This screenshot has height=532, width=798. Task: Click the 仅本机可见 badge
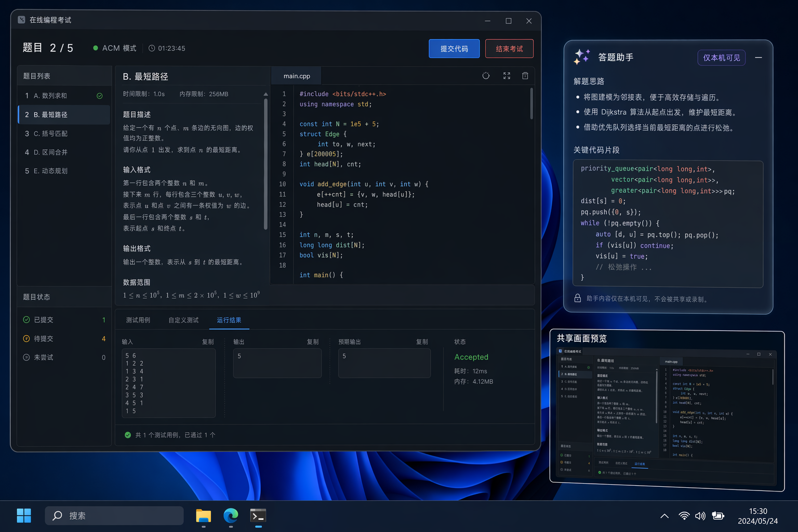721,58
